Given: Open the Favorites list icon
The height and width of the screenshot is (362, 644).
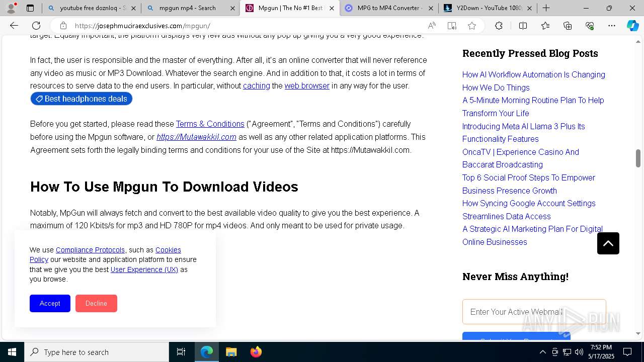Looking at the screenshot, I should point(545,26).
